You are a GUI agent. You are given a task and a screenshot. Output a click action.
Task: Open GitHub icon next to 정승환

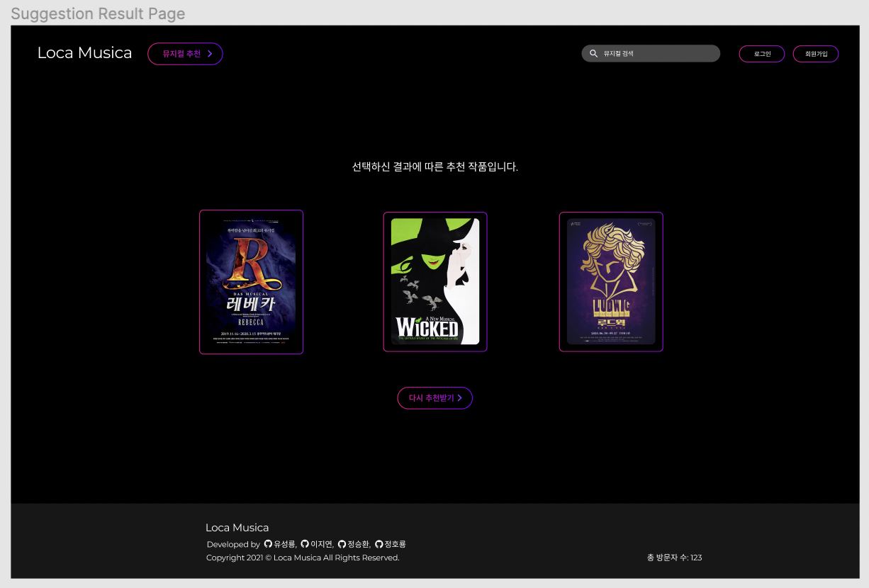(342, 544)
